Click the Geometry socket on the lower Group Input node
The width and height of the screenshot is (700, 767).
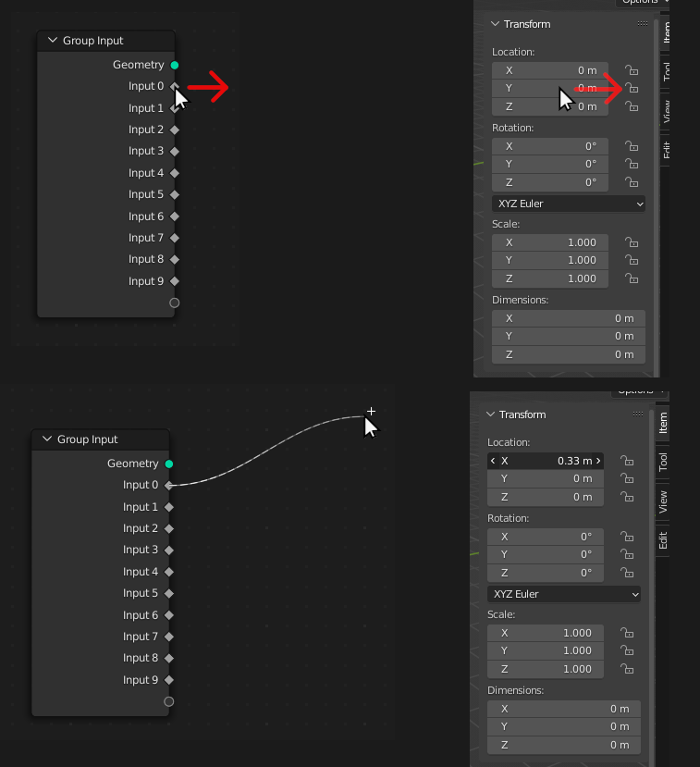coord(169,464)
